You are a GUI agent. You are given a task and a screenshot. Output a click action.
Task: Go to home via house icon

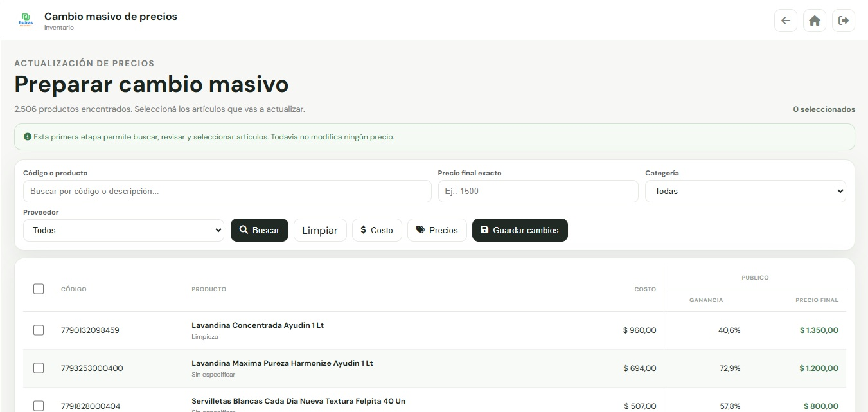(x=815, y=21)
